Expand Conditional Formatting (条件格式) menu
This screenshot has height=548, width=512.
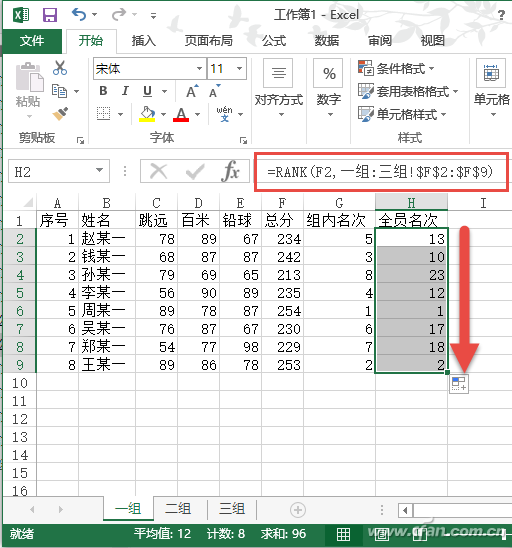click(x=397, y=68)
